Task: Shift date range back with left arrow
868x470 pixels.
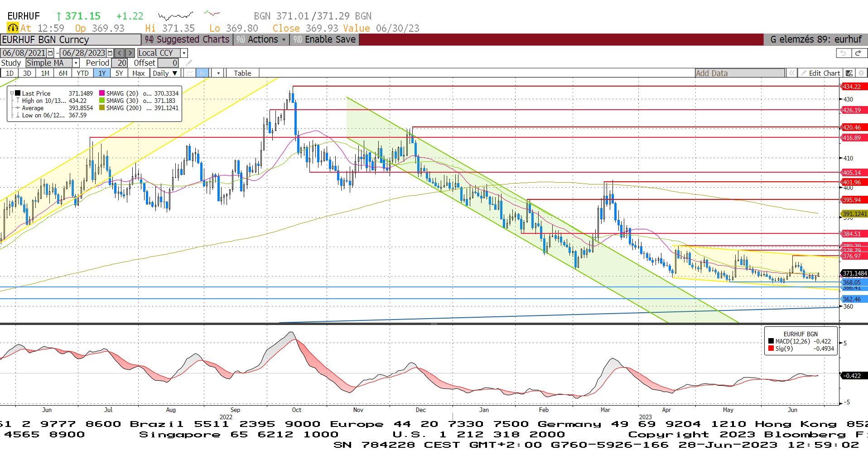Action: tap(120, 53)
